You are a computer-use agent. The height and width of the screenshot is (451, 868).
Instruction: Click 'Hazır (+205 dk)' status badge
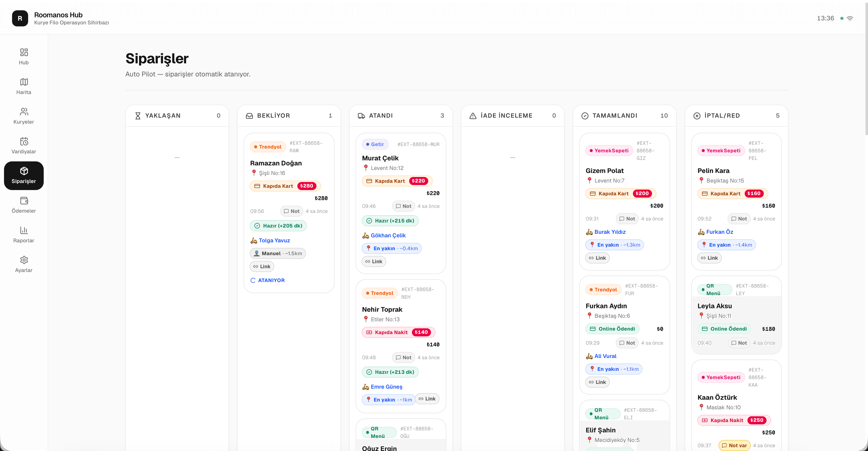pyautogui.click(x=278, y=226)
